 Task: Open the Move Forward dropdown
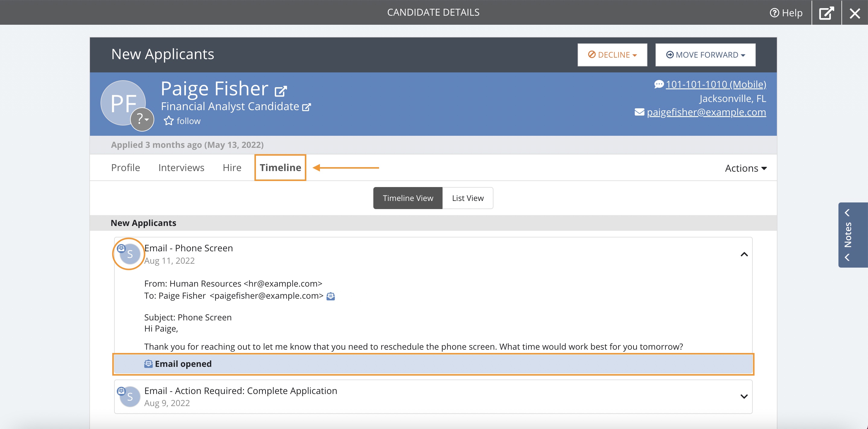705,55
